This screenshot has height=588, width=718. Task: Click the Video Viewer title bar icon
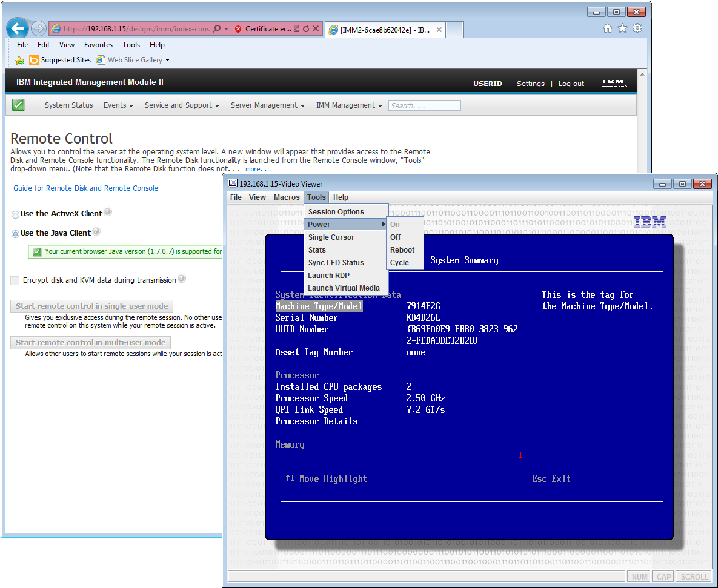pos(233,183)
